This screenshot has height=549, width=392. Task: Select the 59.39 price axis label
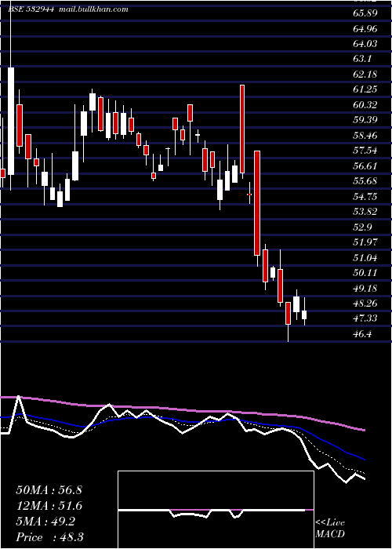pos(365,120)
